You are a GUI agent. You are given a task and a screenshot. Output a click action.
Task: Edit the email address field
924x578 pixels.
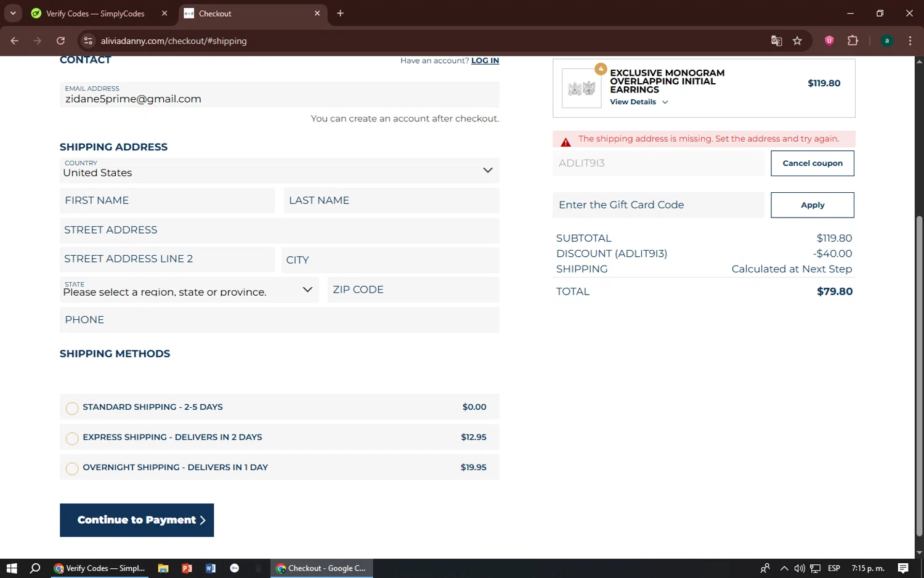(x=279, y=94)
